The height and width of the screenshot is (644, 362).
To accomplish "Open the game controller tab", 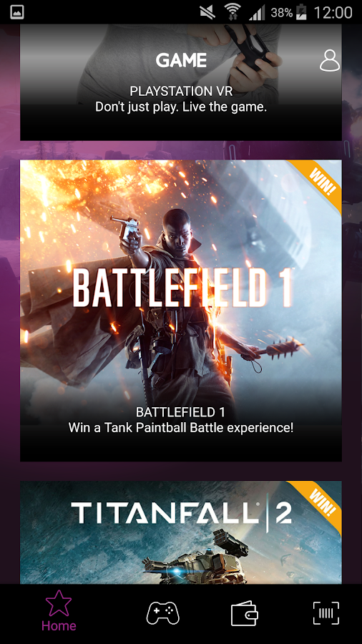I will (163, 613).
